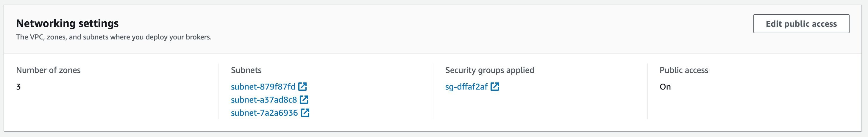Click divider between Security groups and Public access

tap(647, 91)
